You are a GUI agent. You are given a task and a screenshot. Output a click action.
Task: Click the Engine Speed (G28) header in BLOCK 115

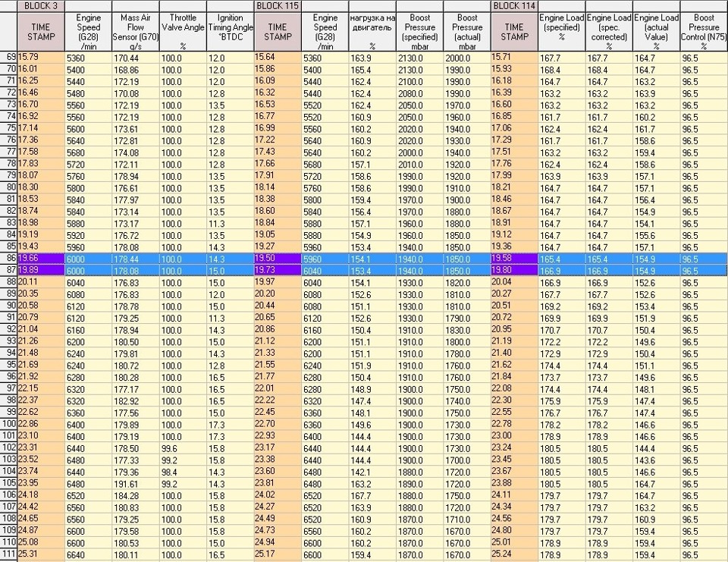pyautogui.click(x=325, y=32)
